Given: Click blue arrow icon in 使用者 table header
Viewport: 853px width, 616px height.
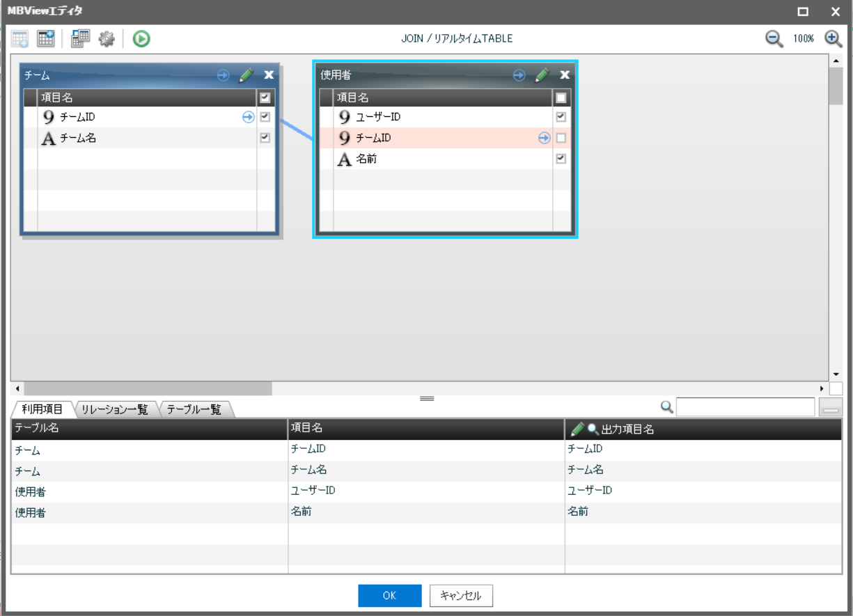Looking at the screenshot, I should (x=519, y=75).
